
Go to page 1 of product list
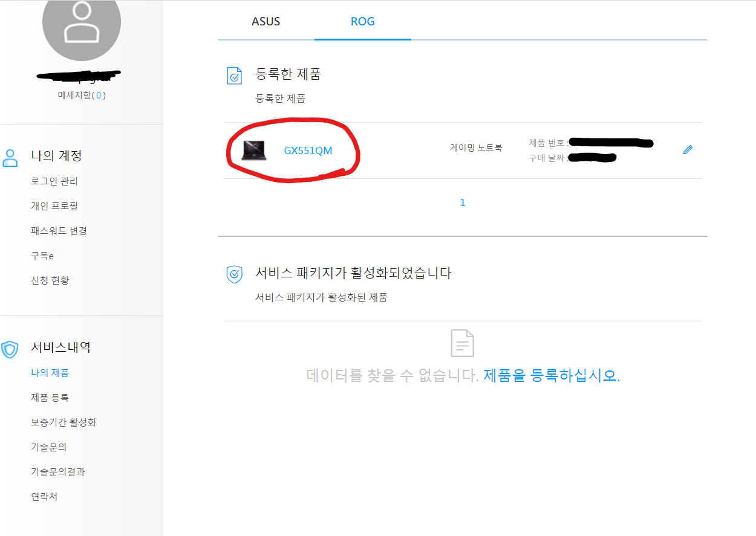click(x=463, y=202)
